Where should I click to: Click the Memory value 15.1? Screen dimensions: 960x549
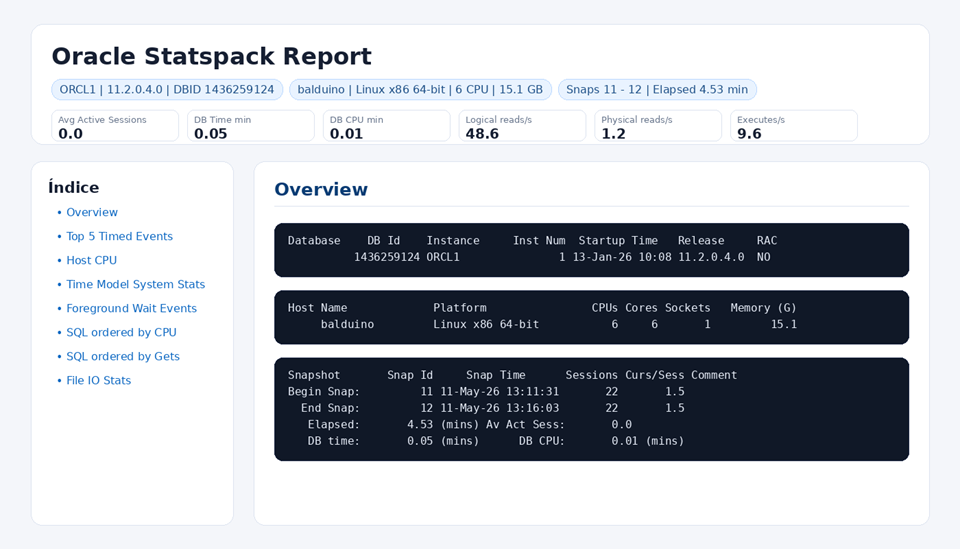coord(784,324)
